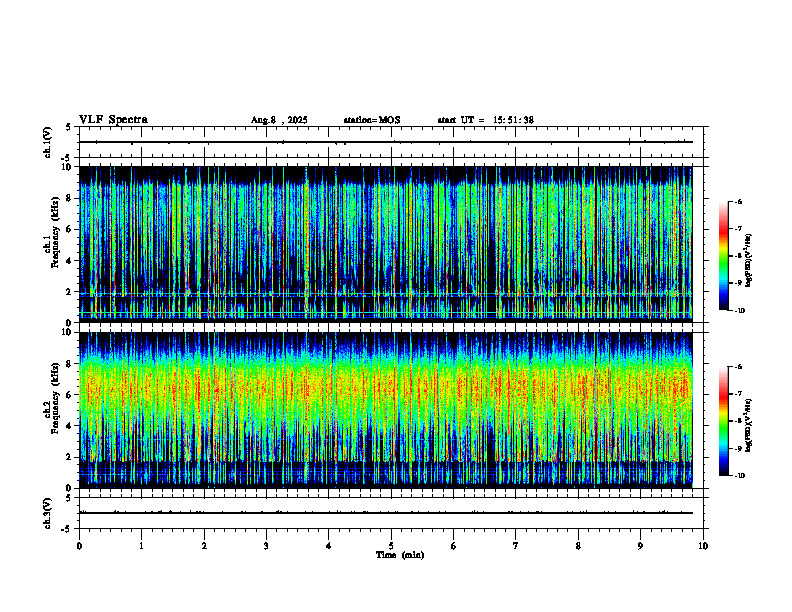792x612 pixels.
Task: Click the ch.1 colorbar log(PSD) unit label
Action: pyautogui.click(x=749, y=260)
